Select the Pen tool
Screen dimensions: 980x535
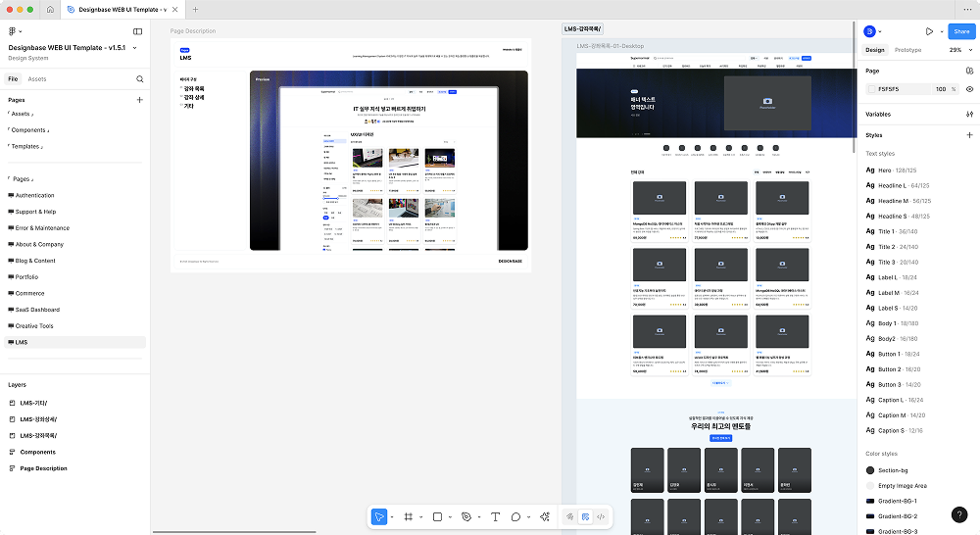coord(466,516)
